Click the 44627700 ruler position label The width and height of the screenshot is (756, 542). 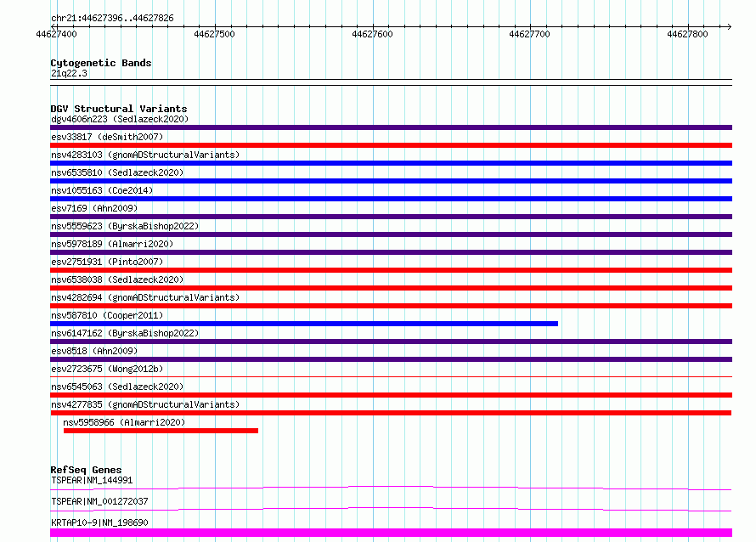529,34
